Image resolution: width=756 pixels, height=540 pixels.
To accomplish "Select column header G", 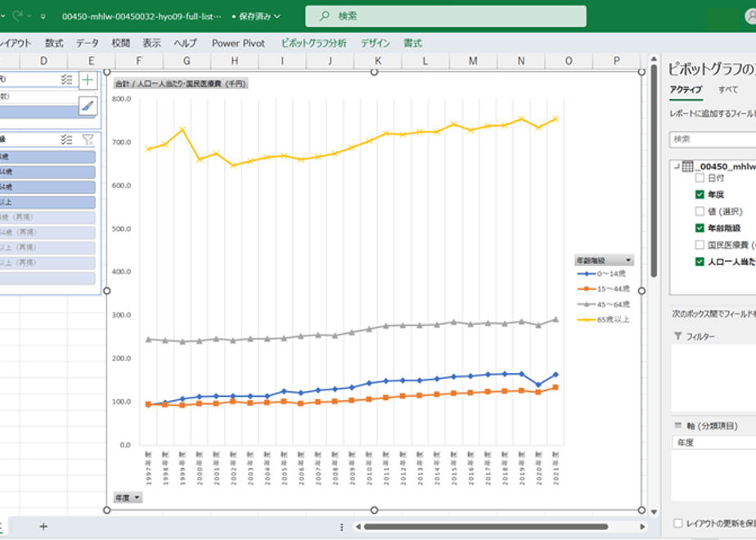I will (x=187, y=61).
